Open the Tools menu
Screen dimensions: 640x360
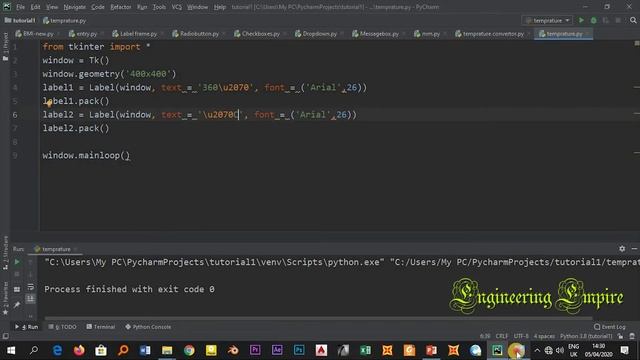[x=159, y=7]
